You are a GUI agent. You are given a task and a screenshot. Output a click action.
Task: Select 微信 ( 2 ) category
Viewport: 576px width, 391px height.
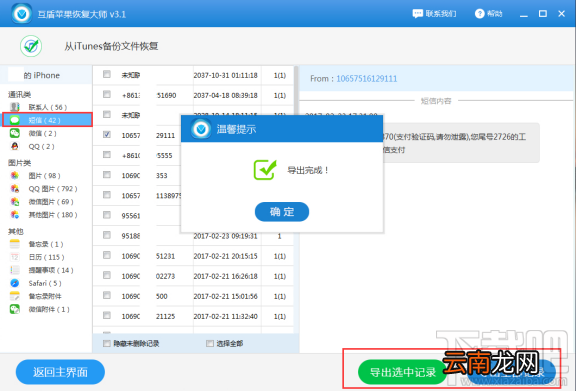tap(43, 133)
